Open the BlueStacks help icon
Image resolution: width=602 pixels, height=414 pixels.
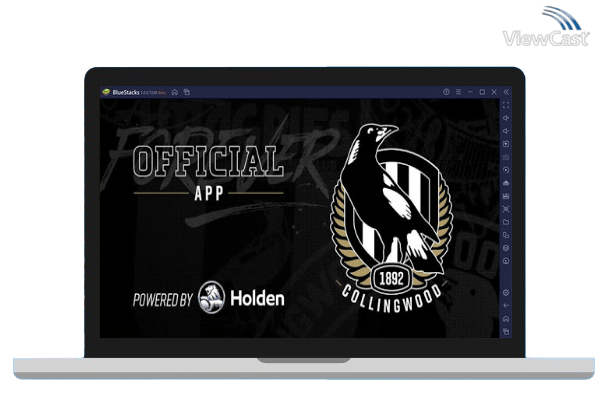(446, 92)
